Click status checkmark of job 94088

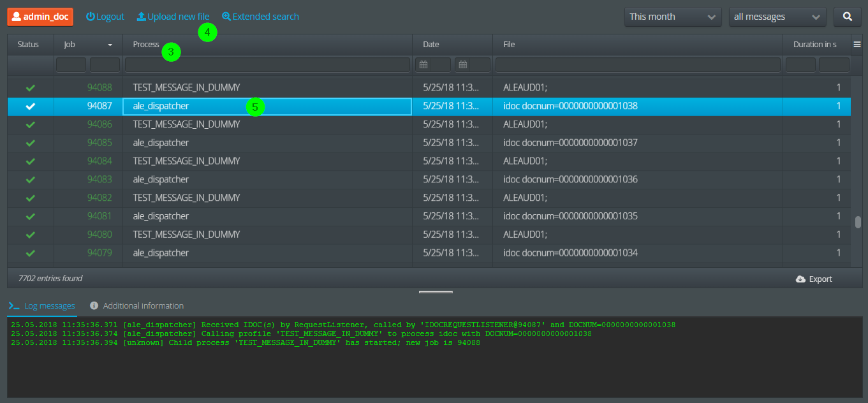coord(30,87)
